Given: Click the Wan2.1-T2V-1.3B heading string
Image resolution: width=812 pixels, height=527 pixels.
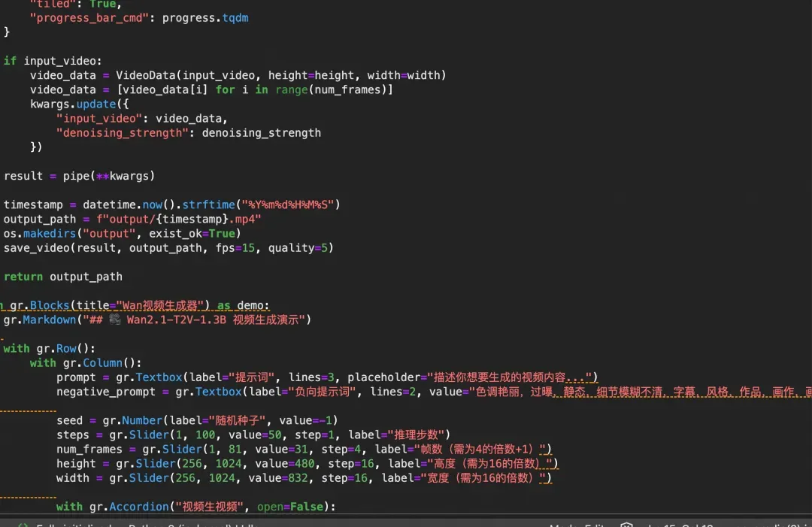Looking at the screenshot, I should [x=194, y=320].
